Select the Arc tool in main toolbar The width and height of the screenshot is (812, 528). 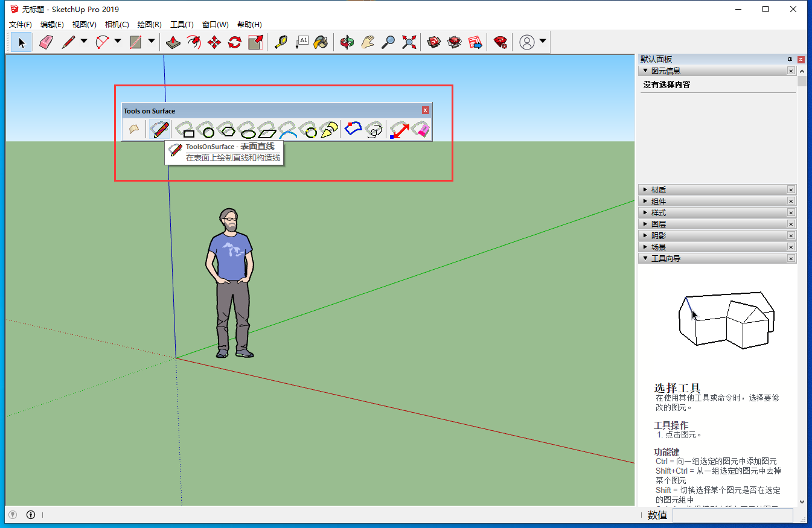pyautogui.click(x=102, y=42)
